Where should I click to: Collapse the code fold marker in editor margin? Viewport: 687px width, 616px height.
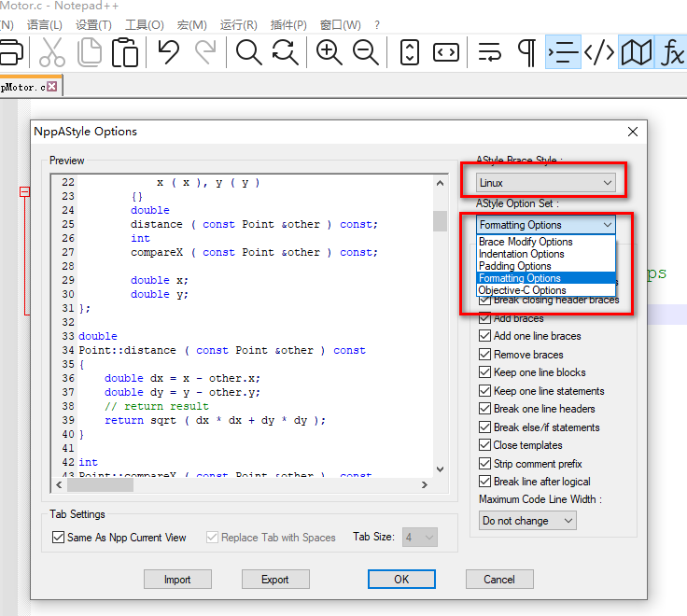[25, 191]
